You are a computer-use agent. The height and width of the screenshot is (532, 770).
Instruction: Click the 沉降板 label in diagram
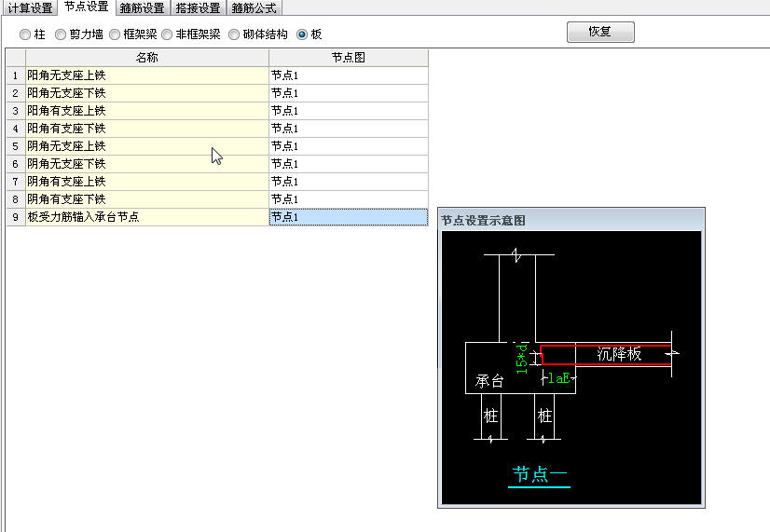pyautogui.click(x=619, y=354)
